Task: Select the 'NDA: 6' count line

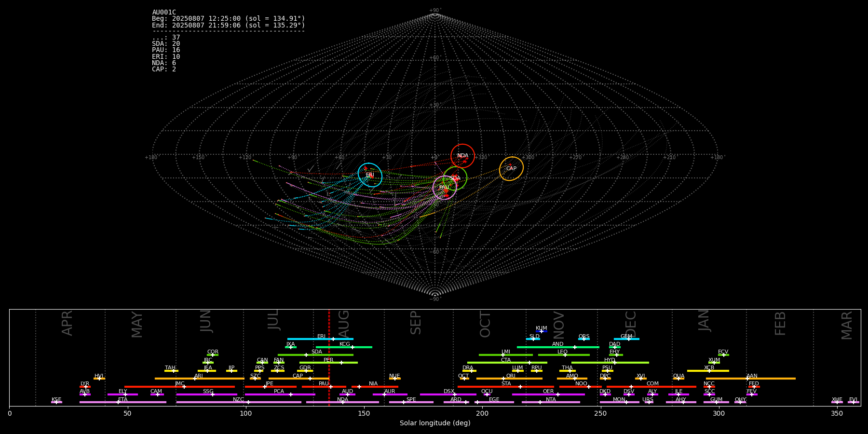Action: coord(164,63)
